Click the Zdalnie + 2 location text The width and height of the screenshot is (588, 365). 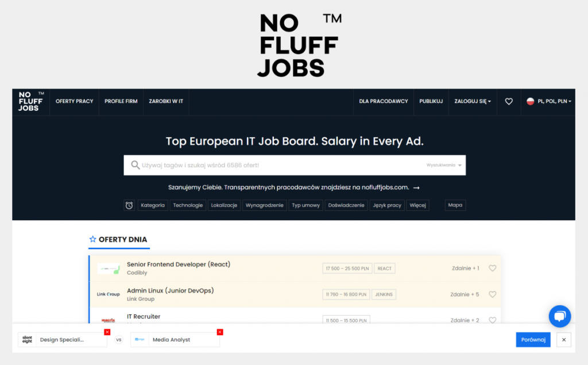(x=465, y=320)
